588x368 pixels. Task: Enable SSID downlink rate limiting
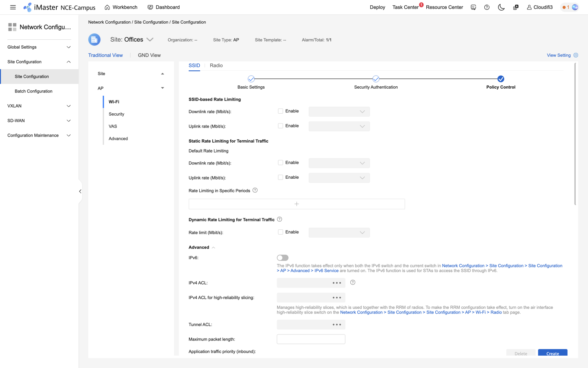281,111
